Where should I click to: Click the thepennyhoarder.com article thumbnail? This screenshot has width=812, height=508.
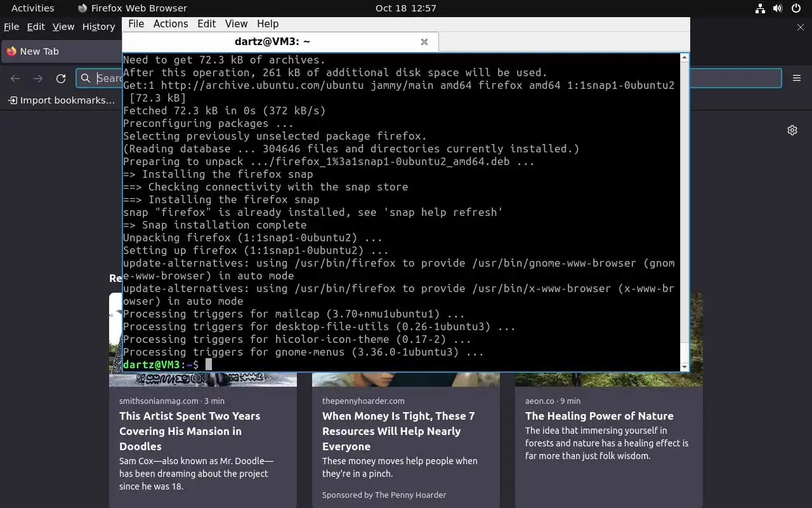406,379
